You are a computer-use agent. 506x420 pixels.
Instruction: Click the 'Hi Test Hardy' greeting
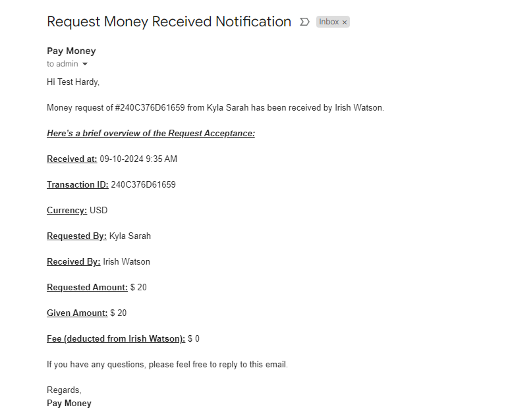tap(73, 82)
